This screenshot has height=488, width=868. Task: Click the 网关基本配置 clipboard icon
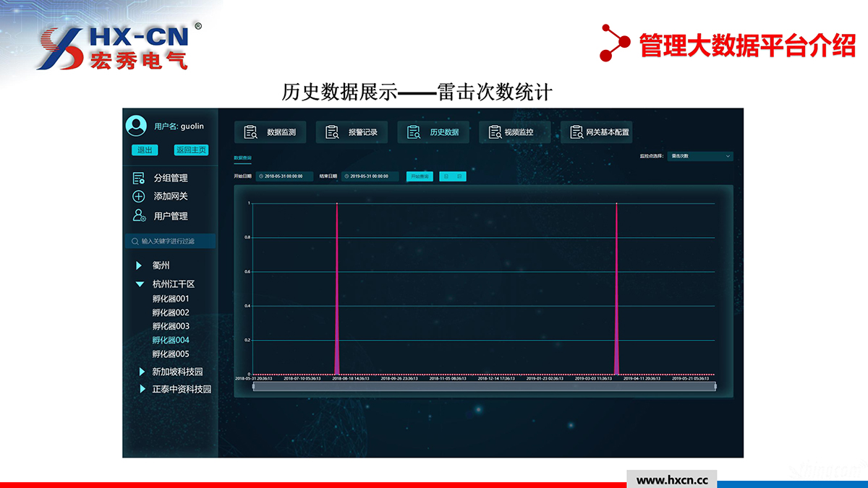[x=576, y=132]
